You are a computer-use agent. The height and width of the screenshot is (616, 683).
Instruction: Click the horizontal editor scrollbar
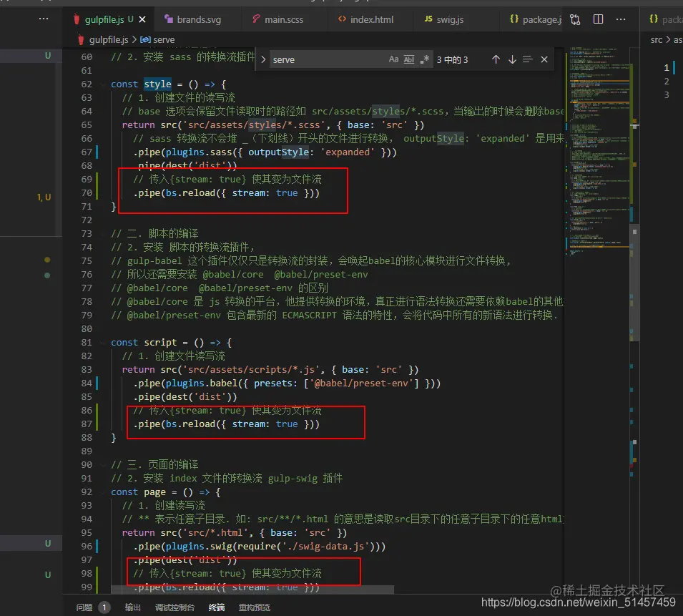point(252,590)
